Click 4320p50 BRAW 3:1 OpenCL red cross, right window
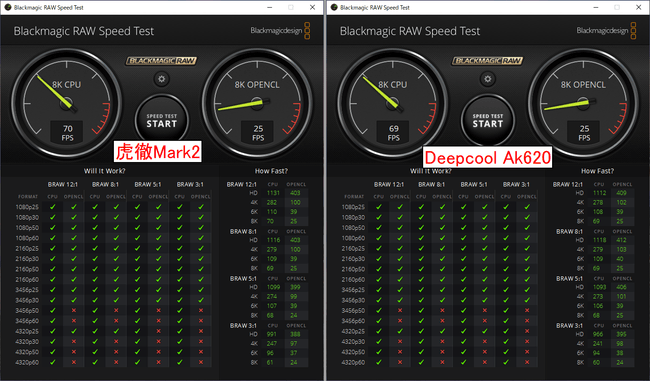This screenshot has width=650, height=381. (x=527, y=352)
